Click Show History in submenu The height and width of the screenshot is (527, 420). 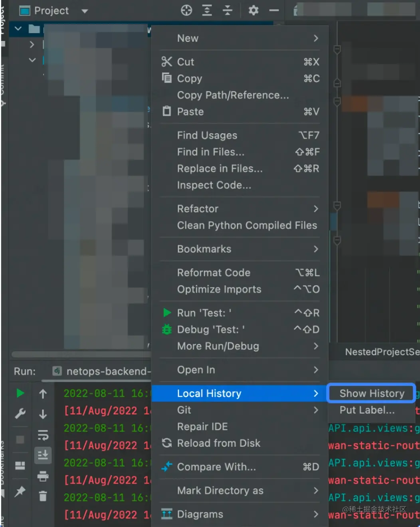point(371,394)
